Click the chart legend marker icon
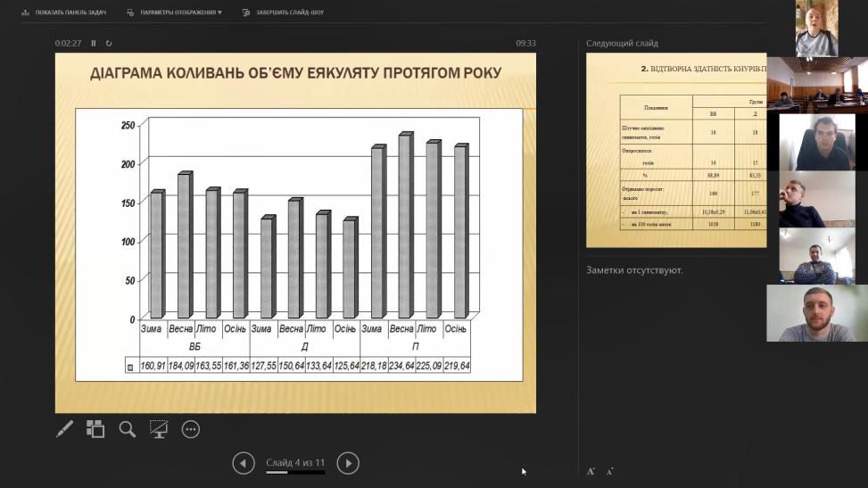The width and height of the screenshot is (868, 488). (130, 368)
